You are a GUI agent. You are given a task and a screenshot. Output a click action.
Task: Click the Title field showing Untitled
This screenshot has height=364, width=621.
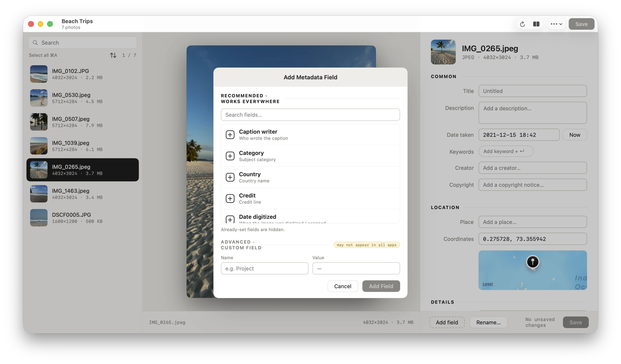click(533, 91)
